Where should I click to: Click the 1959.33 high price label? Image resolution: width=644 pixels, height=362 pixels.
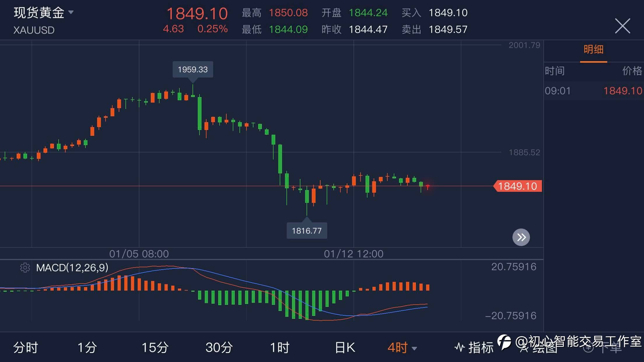click(193, 69)
